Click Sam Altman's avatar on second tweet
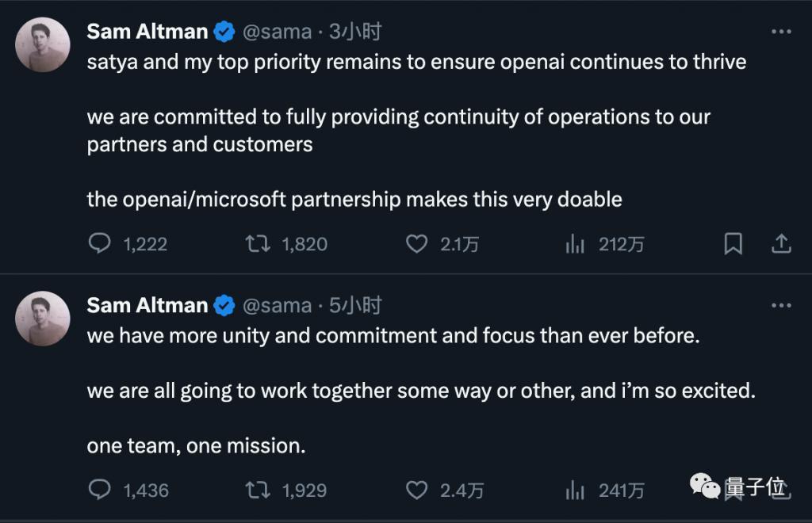The height and width of the screenshot is (523, 812). (x=43, y=318)
